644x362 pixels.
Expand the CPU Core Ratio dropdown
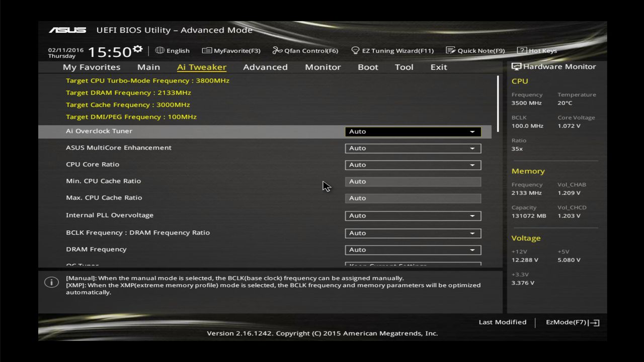pos(413,165)
